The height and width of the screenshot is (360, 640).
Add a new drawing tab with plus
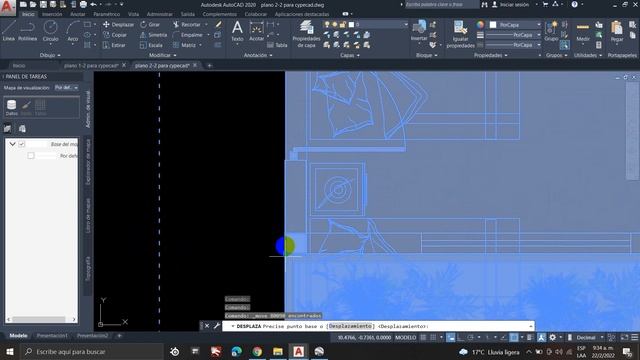click(209, 65)
